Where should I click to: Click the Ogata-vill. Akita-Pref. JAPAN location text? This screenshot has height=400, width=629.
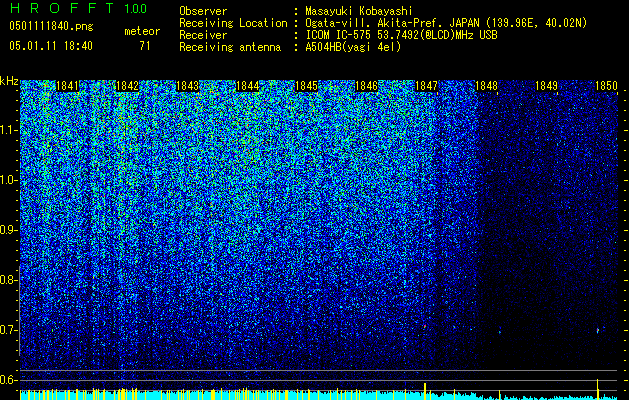(446, 23)
